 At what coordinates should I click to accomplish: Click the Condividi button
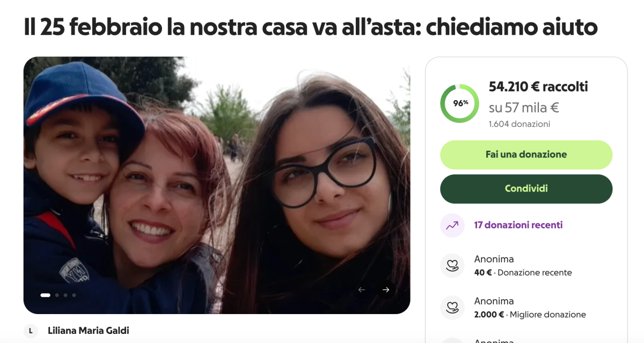point(526,189)
